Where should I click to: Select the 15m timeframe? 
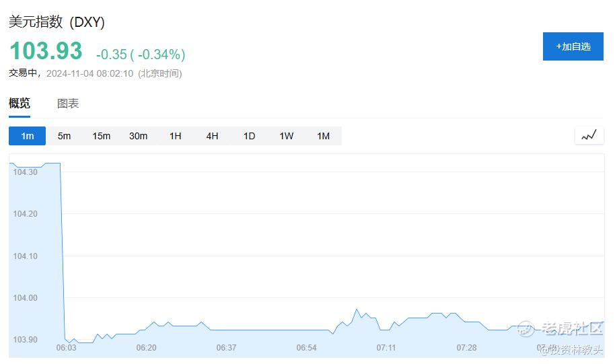(101, 136)
